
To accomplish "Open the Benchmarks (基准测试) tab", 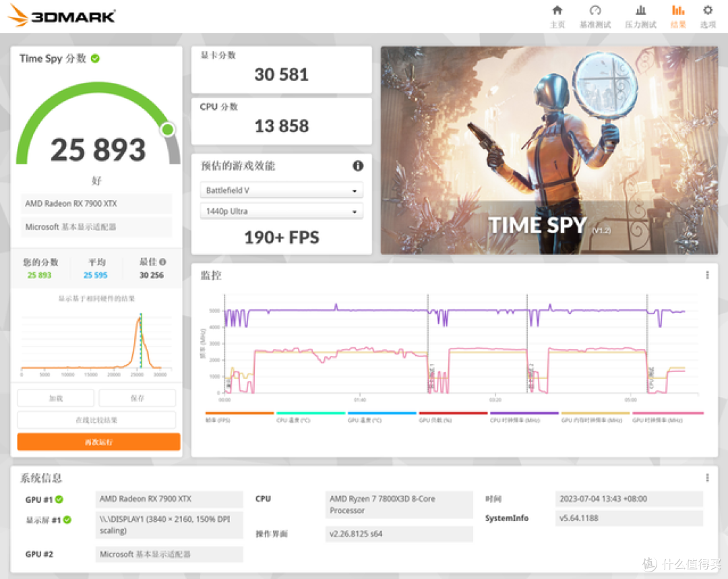I will [x=595, y=16].
